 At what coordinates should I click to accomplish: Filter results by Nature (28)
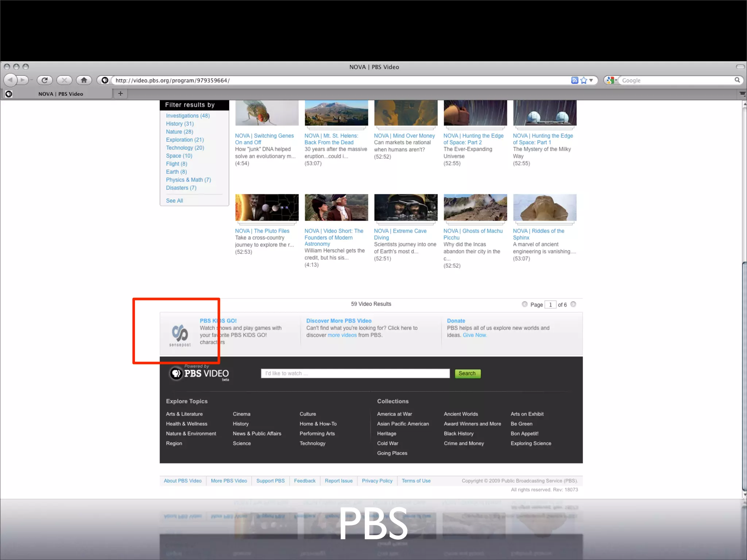[179, 132]
